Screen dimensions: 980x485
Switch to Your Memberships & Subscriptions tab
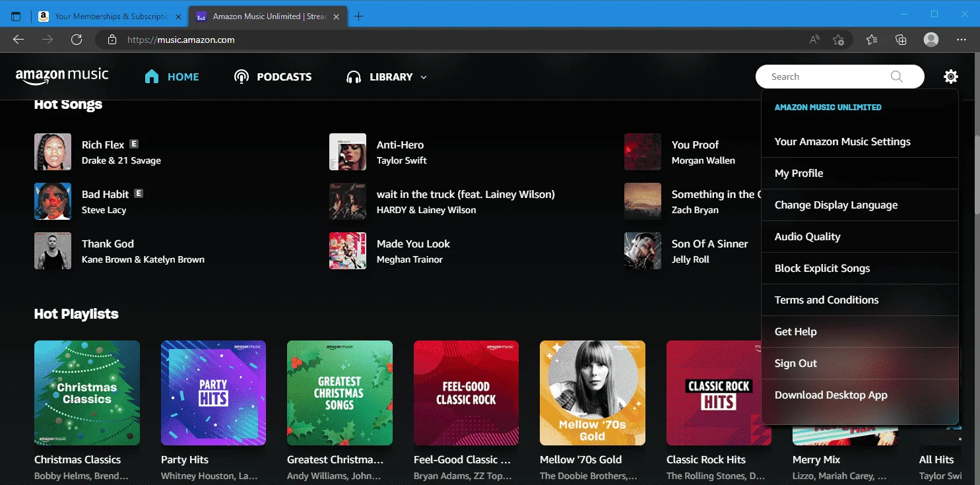(110, 16)
